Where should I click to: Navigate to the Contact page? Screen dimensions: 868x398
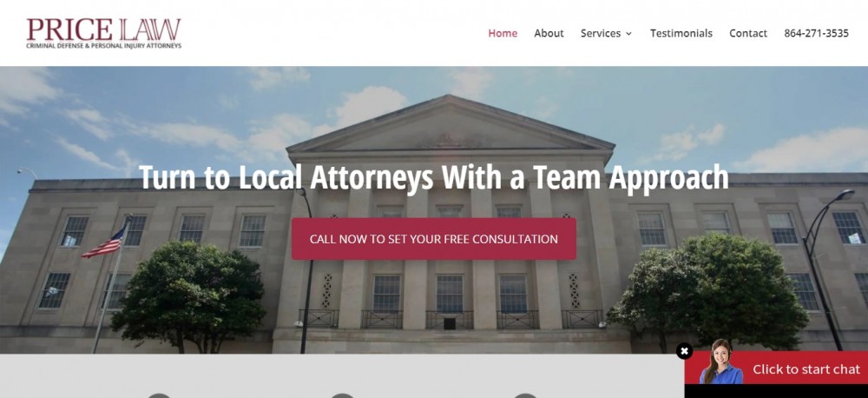[748, 33]
